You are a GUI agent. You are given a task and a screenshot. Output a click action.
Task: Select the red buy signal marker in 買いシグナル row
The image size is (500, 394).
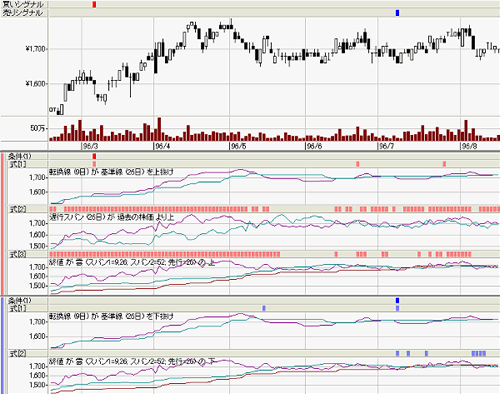94,4
